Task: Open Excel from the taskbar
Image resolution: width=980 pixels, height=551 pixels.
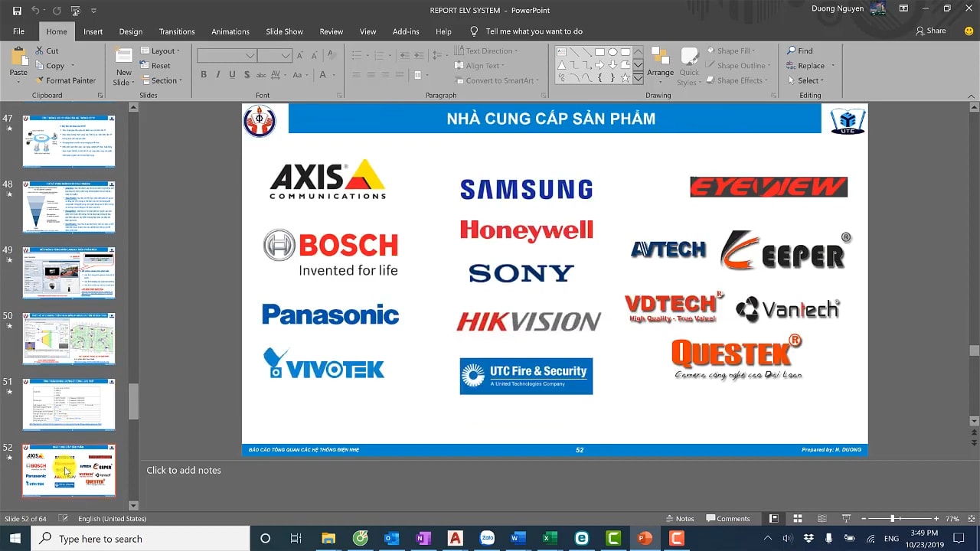Action: pyautogui.click(x=550, y=538)
